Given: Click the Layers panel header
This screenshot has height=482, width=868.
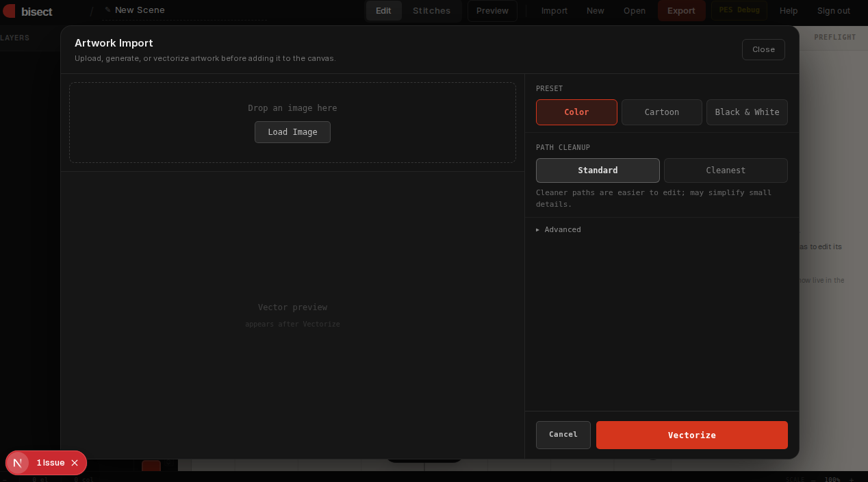Looking at the screenshot, I should pos(14,38).
